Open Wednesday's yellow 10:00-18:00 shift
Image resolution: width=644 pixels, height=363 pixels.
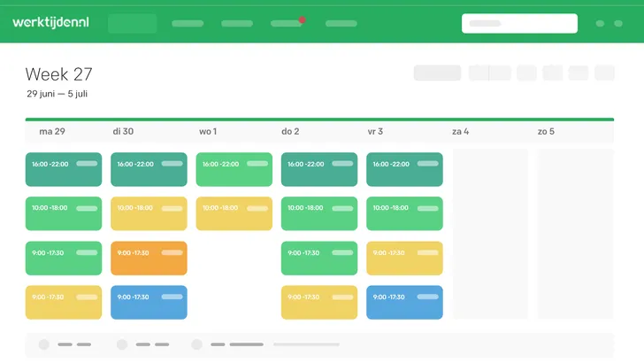tap(234, 213)
